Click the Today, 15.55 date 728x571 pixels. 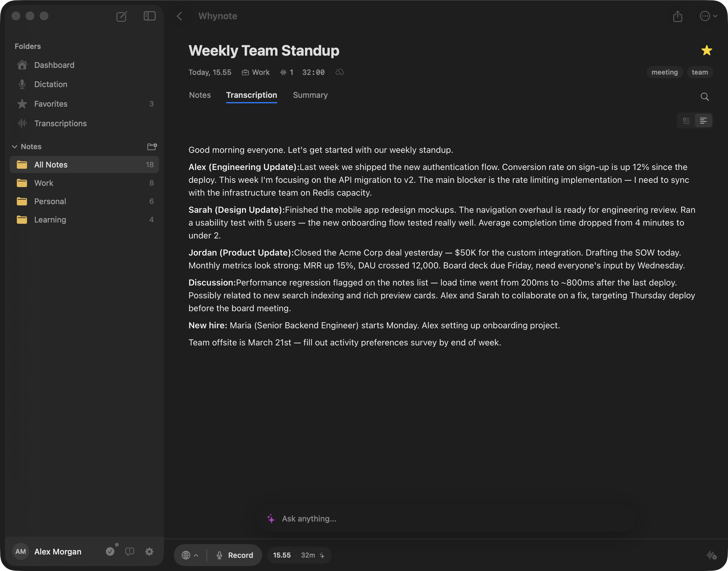210,72
